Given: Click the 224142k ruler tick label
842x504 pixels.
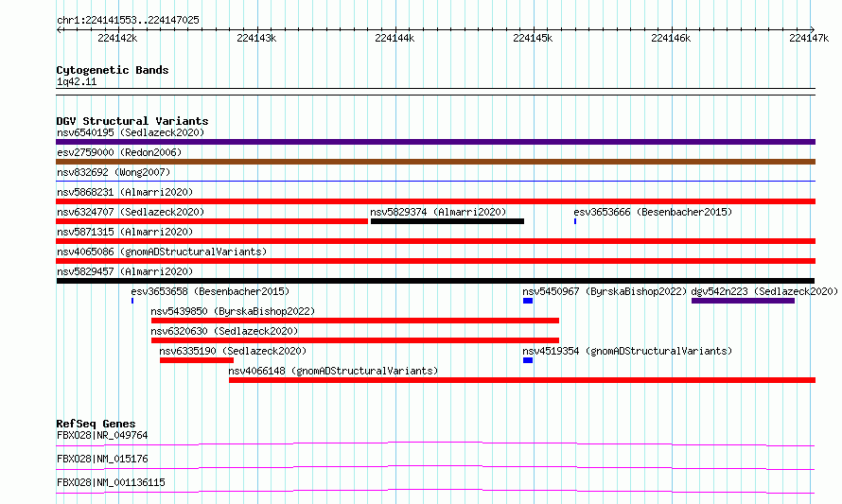Looking at the screenshot, I should click(117, 38).
